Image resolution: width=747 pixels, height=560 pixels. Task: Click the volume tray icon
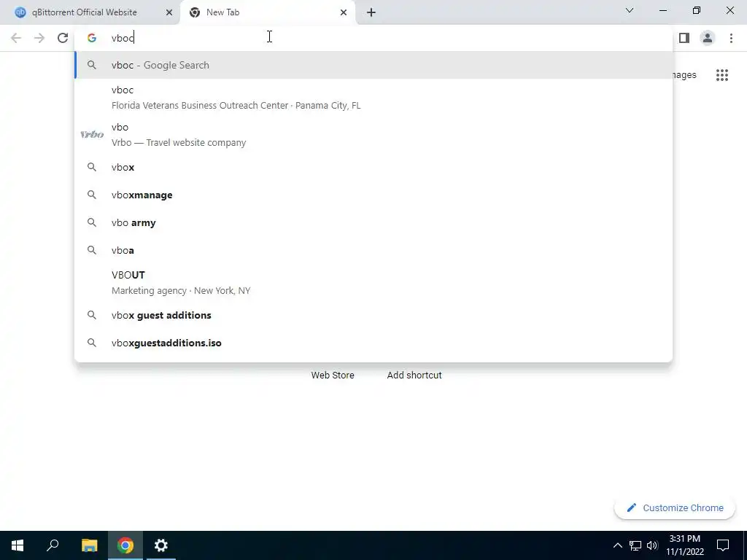click(x=652, y=545)
